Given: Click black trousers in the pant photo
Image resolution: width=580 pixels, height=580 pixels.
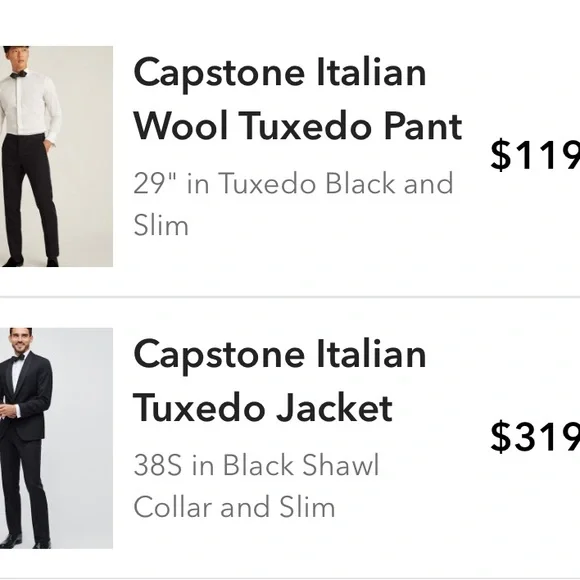Looking at the screenshot, I should (x=30, y=198).
